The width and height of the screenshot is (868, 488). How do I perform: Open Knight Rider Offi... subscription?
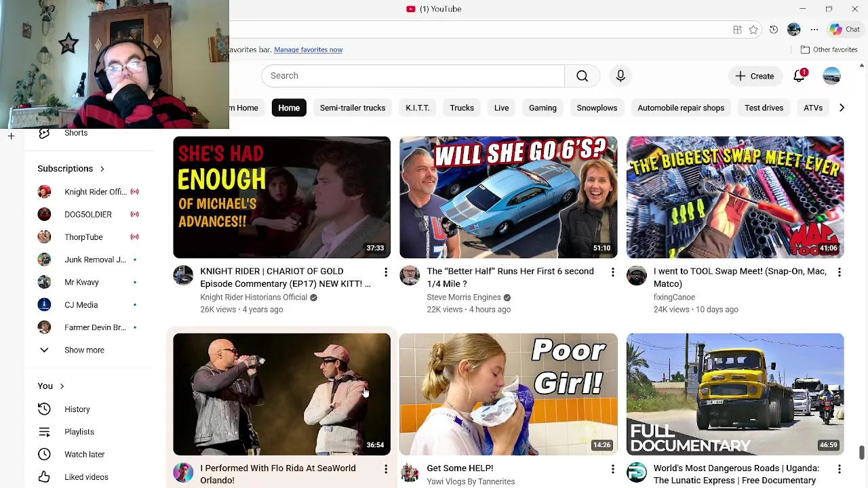[88, 192]
